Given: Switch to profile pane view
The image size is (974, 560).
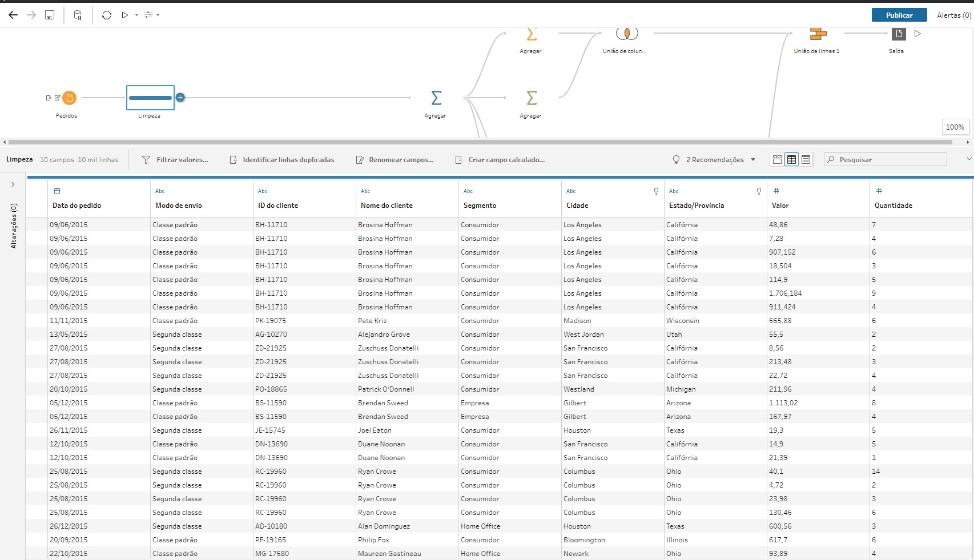Looking at the screenshot, I should click(x=777, y=160).
